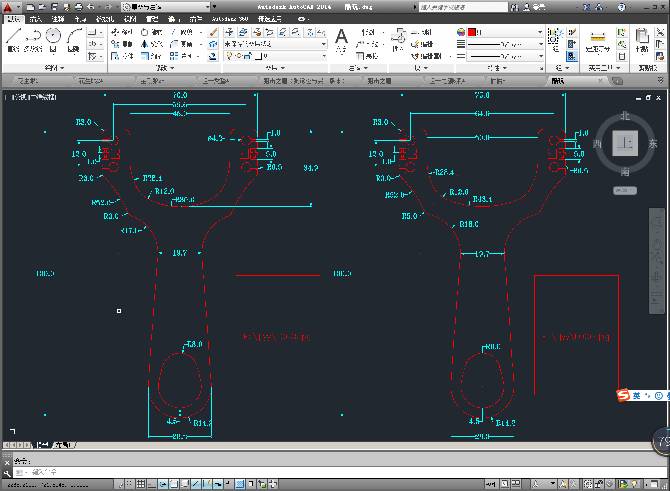This screenshot has height=491, width=670.
Task: Click the Undo arrow in quick access toolbar
Action: (x=91, y=7)
